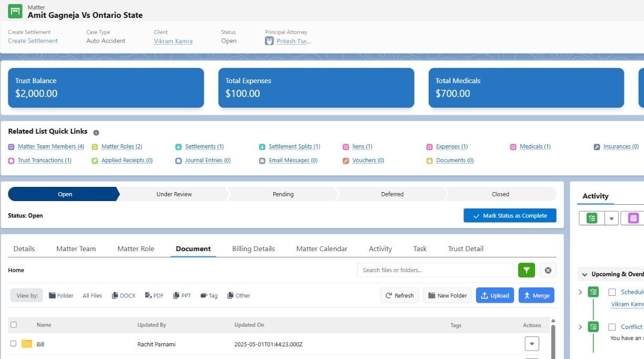The height and width of the screenshot is (359, 644).
Task: Switch to the Details tab
Action: pos(24,248)
